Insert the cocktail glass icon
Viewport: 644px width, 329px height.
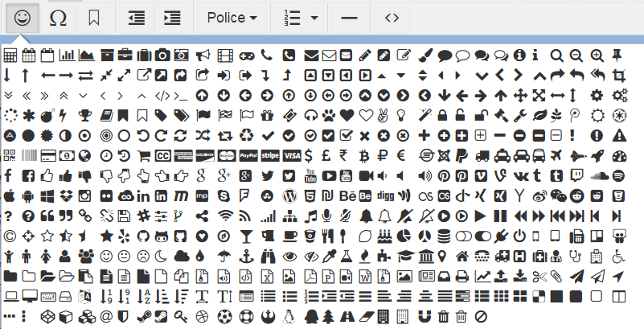[246, 236]
